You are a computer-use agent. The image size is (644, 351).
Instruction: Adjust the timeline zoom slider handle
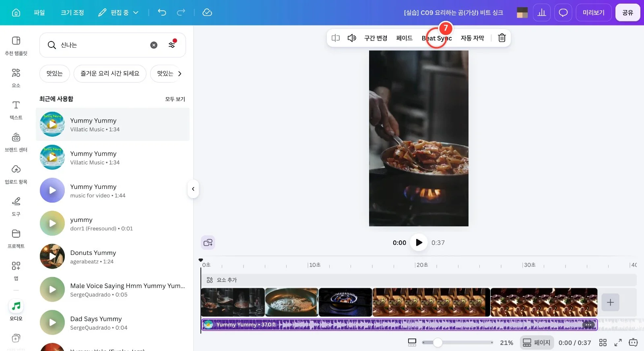pos(438,343)
